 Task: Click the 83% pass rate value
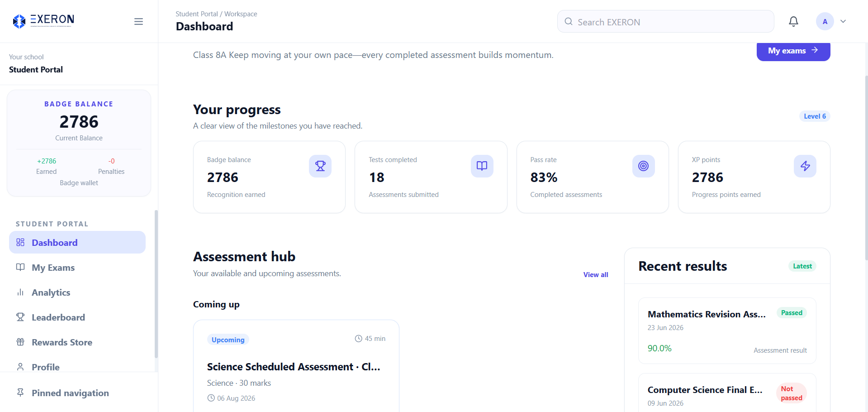(x=544, y=177)
